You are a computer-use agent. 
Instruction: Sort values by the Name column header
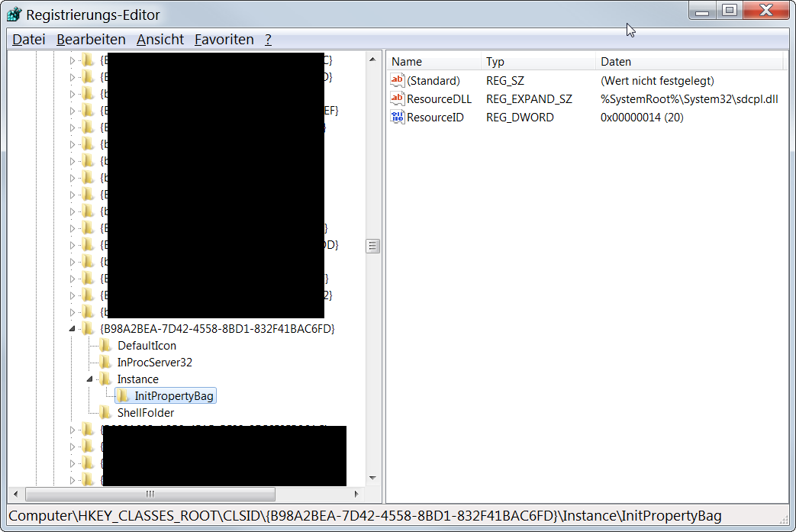click(434, 62)
